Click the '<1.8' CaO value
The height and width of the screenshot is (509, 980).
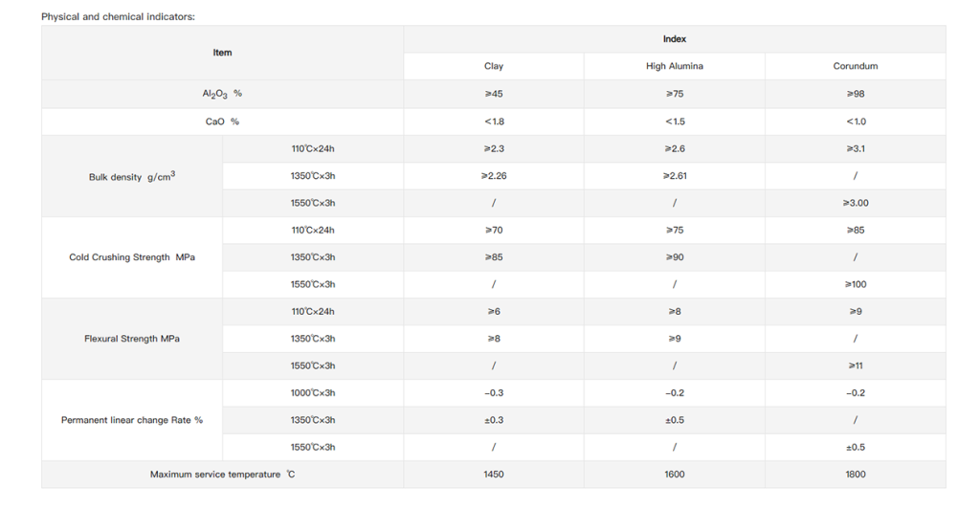[x=493, y=122]
